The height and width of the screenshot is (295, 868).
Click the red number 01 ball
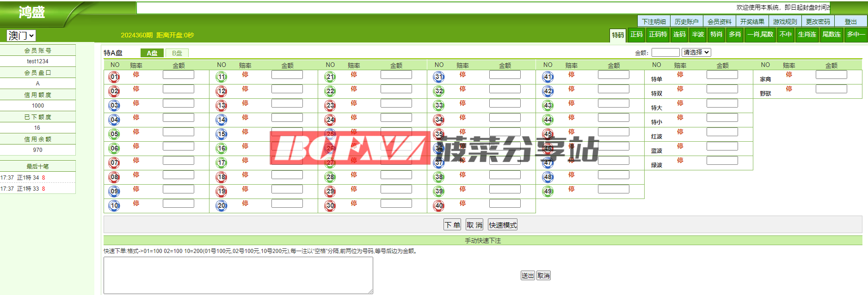click(x=114, y=77)
